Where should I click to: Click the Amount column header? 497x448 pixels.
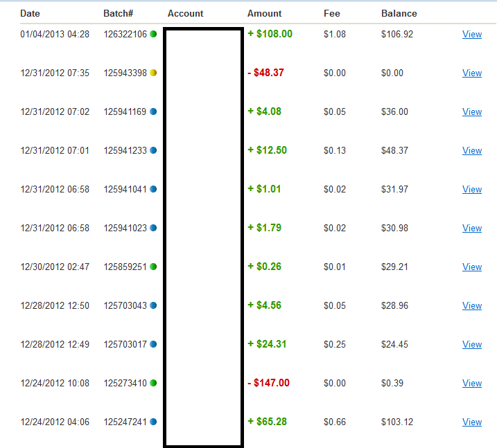[x=264, y=13]
